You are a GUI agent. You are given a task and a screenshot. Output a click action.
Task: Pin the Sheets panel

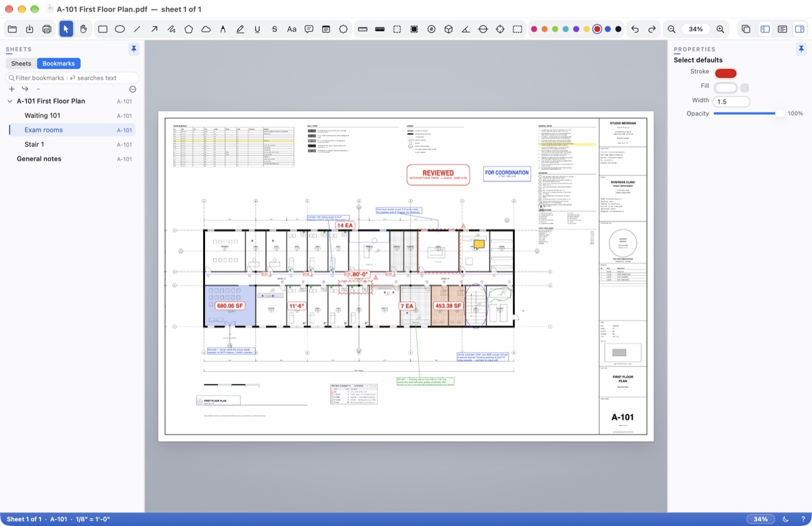(134, 49)
